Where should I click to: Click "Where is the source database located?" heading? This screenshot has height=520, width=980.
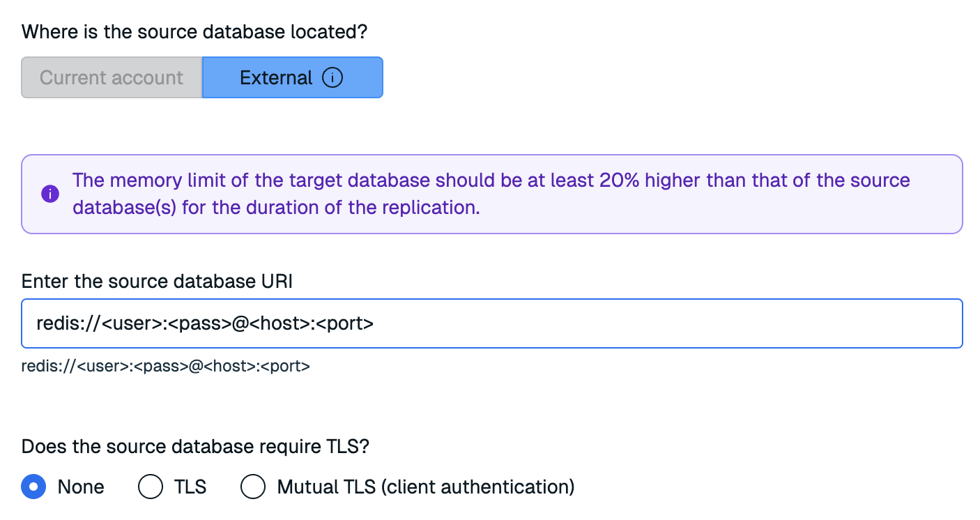[x=194, y=32]
